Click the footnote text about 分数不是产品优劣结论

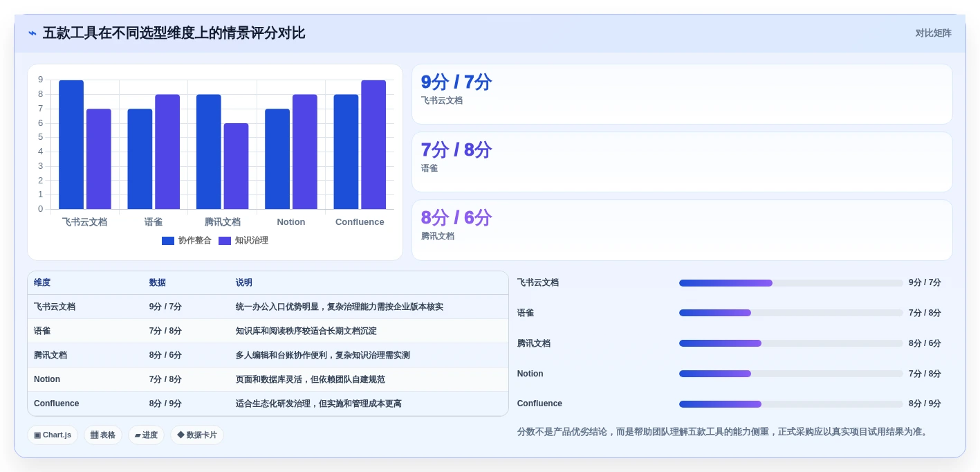click(x=723, y=432)
